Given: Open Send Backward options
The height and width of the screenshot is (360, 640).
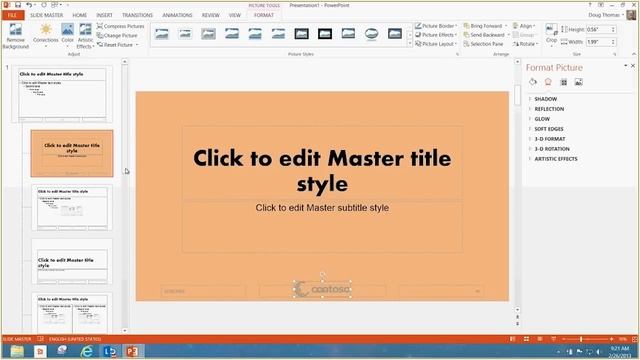Looking at the screenshot, I should [x=487, y=35].
